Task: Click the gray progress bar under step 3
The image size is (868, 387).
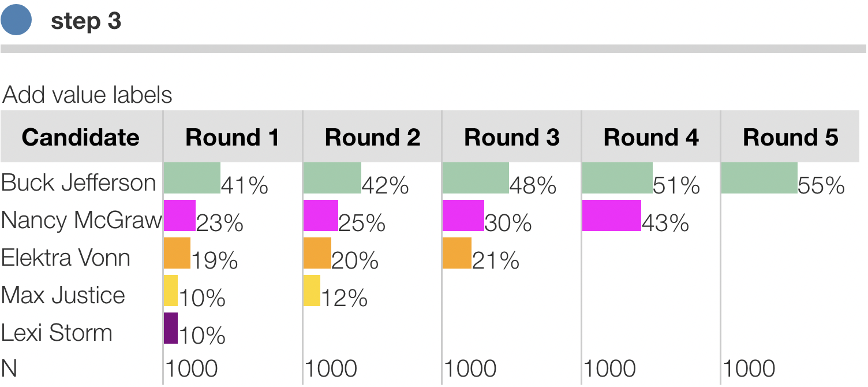Action: click(433, 49)
